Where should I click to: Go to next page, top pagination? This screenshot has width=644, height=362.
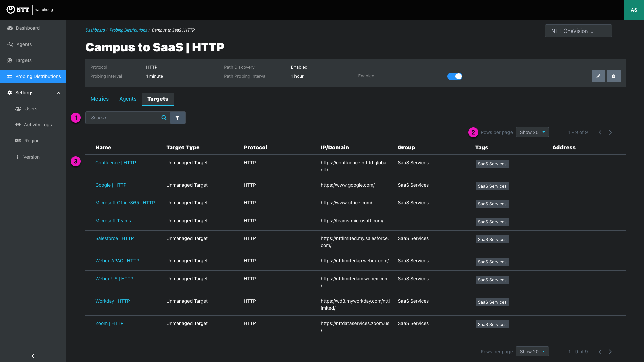(610, 132)
